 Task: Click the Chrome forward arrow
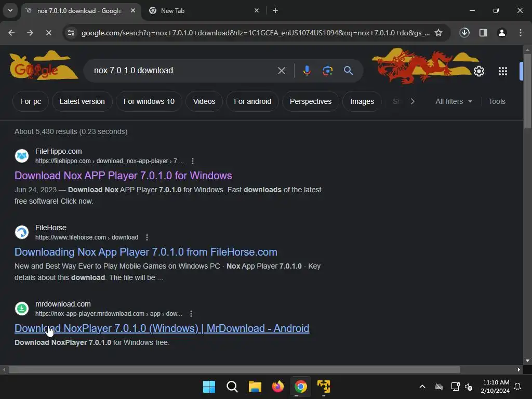coord(30,33)
